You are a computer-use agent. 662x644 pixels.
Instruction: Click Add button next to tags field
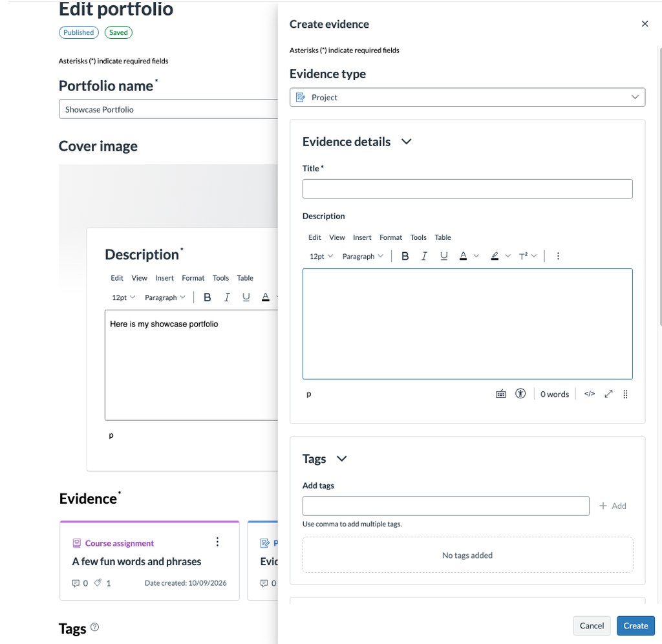pyautogui.click(x=613, y=506)
